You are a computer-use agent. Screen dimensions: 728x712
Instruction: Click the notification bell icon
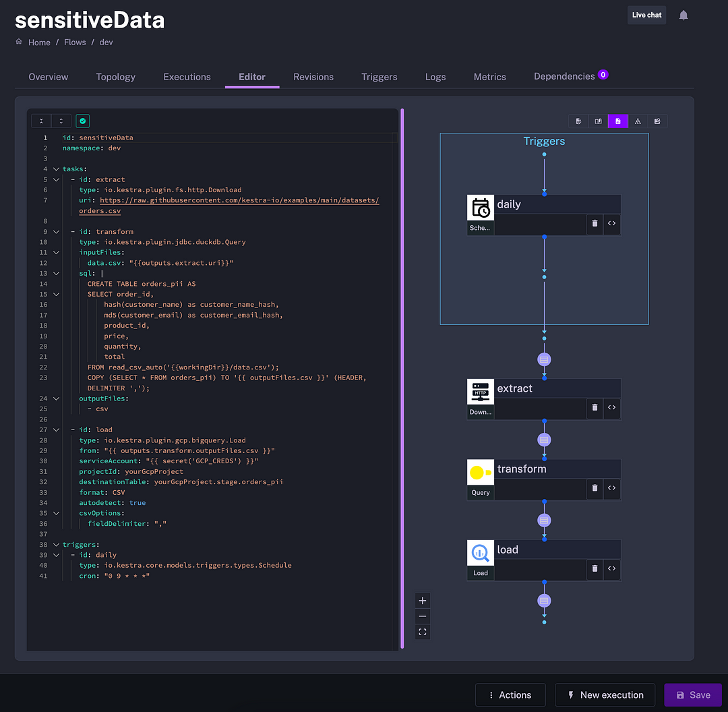(684, 16)
